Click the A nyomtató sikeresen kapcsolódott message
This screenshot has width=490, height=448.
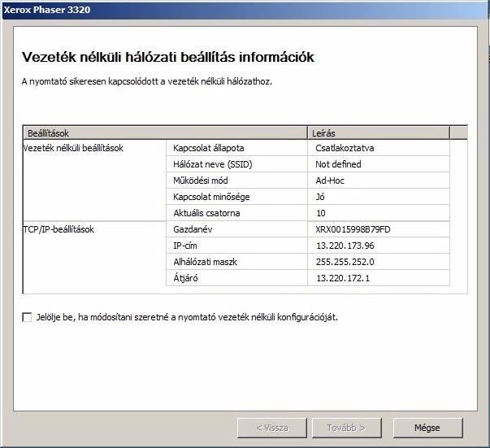point(147,81)
